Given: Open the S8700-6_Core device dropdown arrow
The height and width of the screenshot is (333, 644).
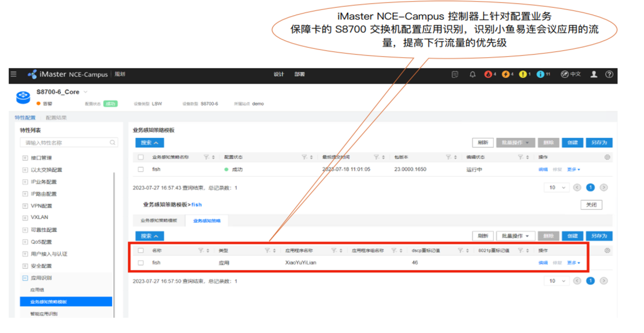Looking at the screenshot, I should pyautogui.click(x=85, y=92).
